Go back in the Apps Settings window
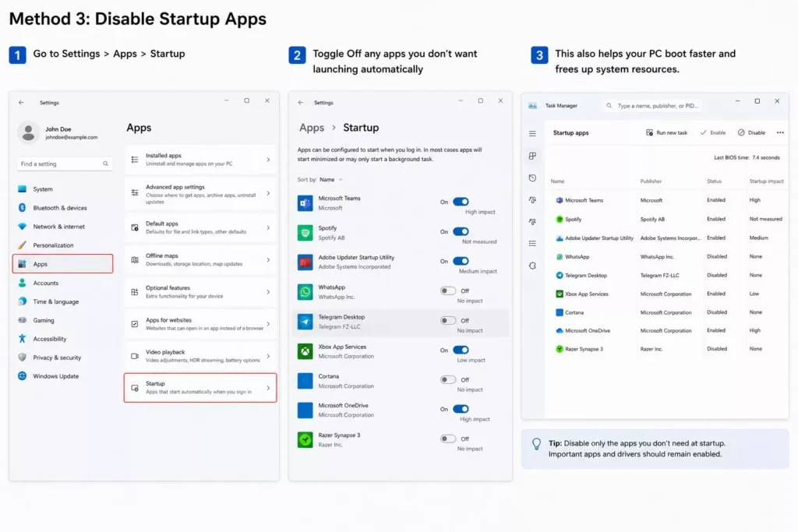798x532 pixels. (x=21, y=102)
